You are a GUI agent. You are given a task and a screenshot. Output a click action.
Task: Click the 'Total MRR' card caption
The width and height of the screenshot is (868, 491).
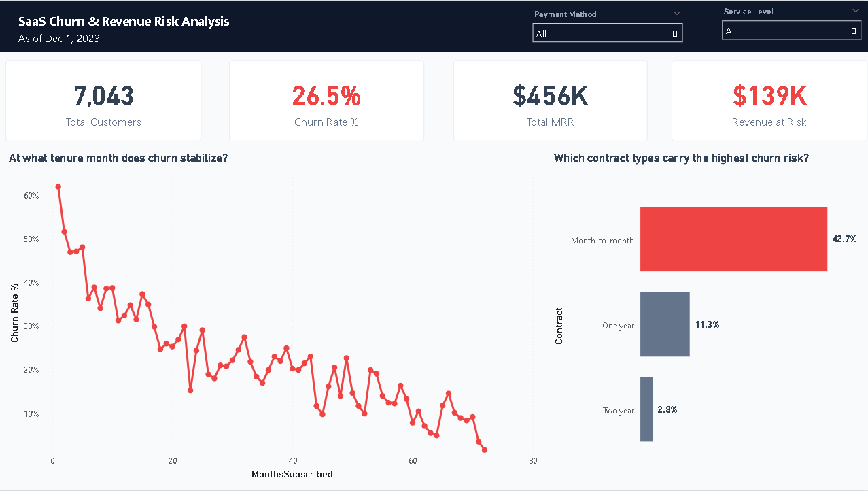(551, 122)
